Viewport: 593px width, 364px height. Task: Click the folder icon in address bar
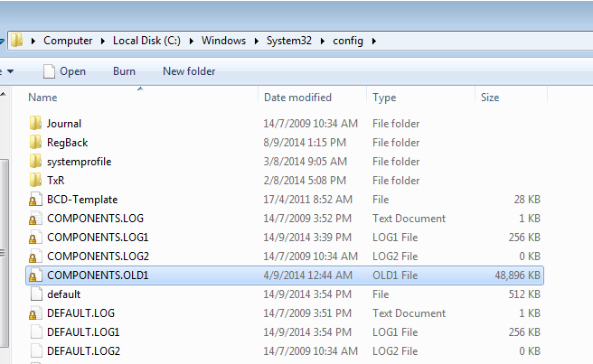(x=16, y=40)
